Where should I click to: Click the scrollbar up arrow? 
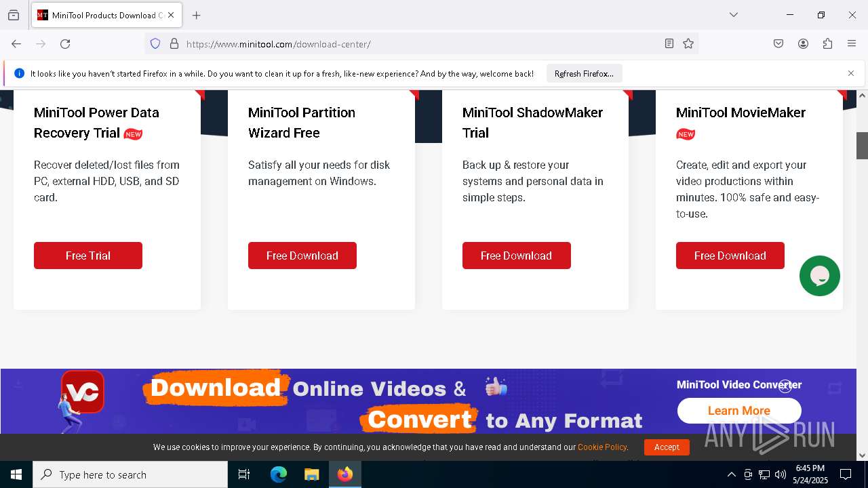[862, 96]
